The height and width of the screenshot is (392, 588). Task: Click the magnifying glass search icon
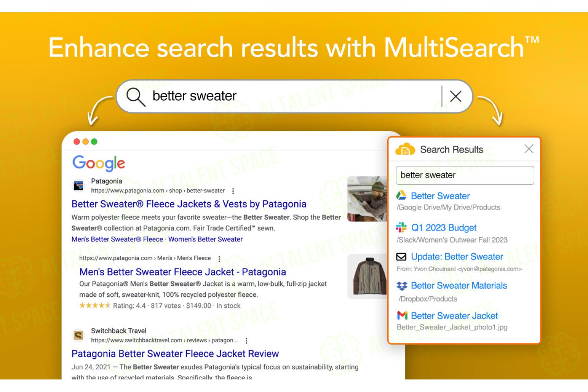point(136,97)
